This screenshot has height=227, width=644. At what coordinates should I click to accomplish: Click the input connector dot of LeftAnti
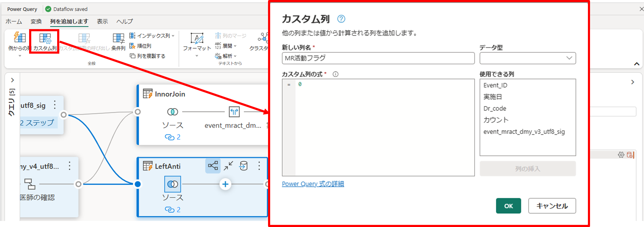coord(138,184)
